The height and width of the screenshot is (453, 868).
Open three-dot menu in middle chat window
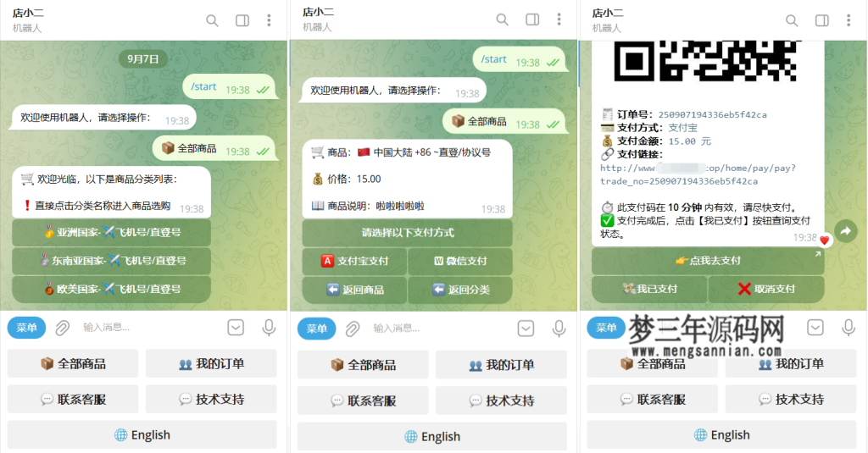(x=559, y=19)
